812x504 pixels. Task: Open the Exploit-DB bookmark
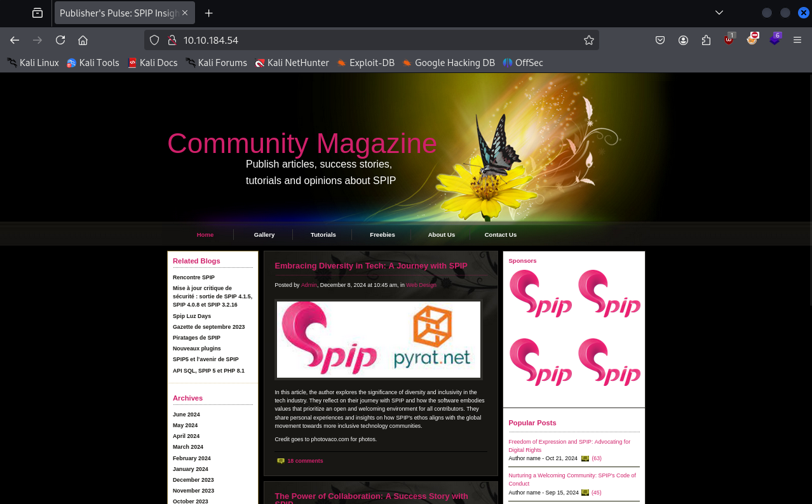coord(365,63)
